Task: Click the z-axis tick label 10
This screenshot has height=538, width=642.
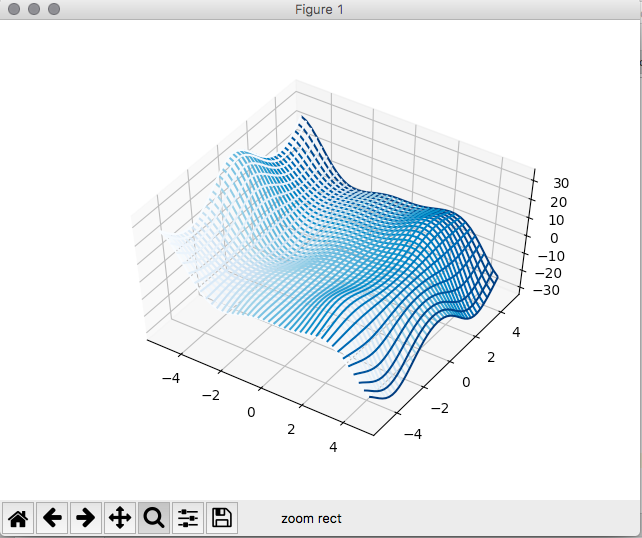Action: pos(556,220)
